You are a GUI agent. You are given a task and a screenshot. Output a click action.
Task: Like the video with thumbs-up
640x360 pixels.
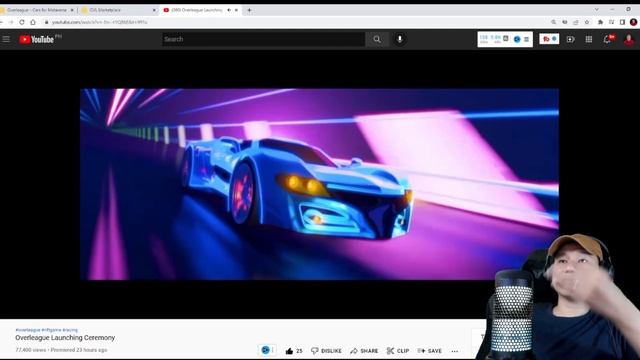point(289,351)
